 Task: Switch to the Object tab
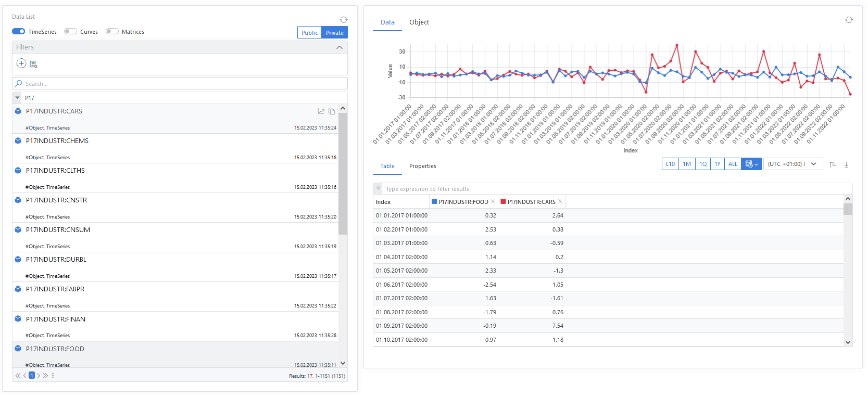pos(419,22)
